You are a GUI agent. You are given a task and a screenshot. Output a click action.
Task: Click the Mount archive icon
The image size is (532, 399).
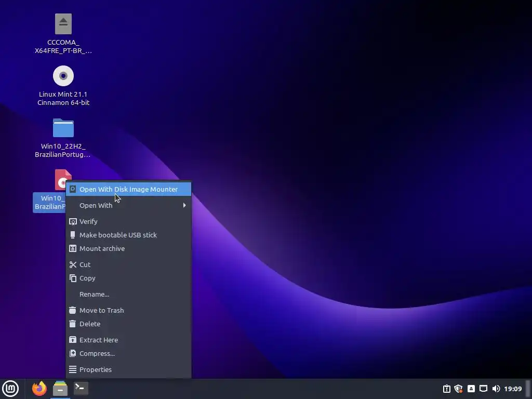click(x=73, y=248)
